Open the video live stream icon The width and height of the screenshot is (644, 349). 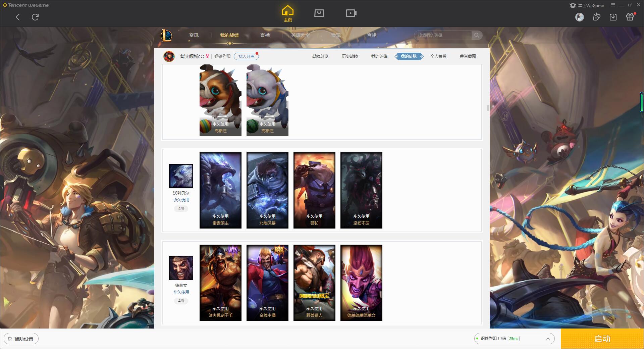[x=351, y=13]
